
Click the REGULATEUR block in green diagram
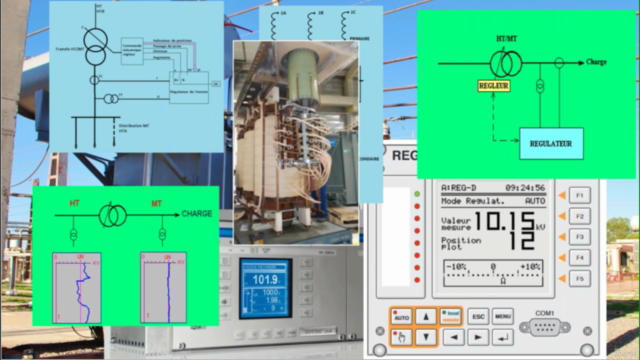coord(551,144)
